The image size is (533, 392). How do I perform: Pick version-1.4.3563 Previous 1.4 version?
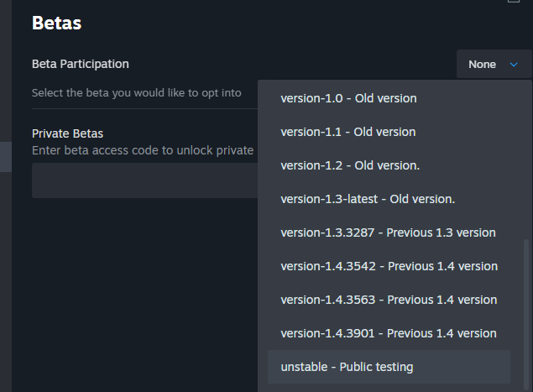[x=389, y=300]
